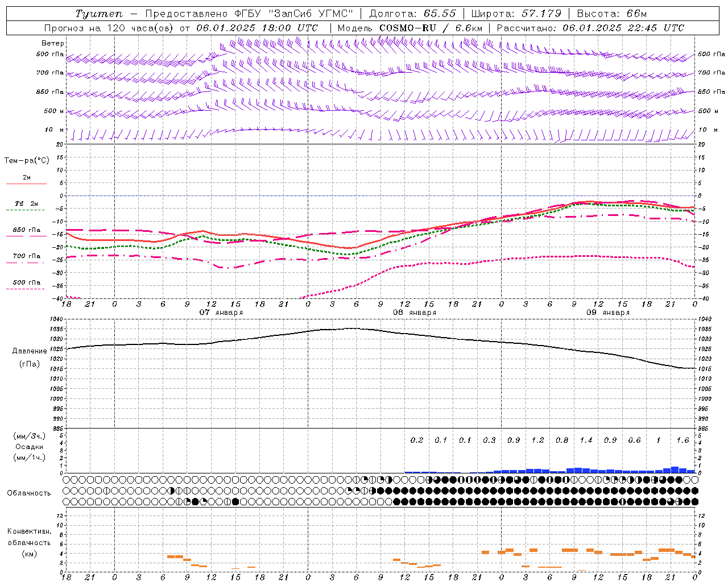Screen dimensions: 728x582
Task: Click the 0.3 precipitation total
Action: 489,440
